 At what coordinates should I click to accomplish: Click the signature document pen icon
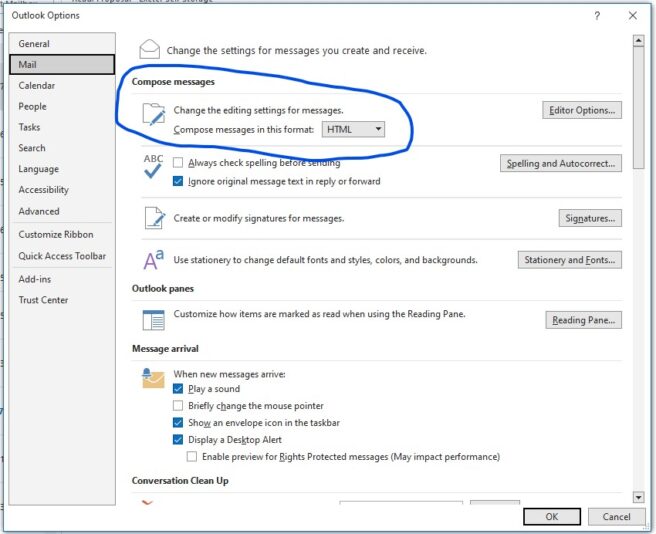tap(155, 218)
